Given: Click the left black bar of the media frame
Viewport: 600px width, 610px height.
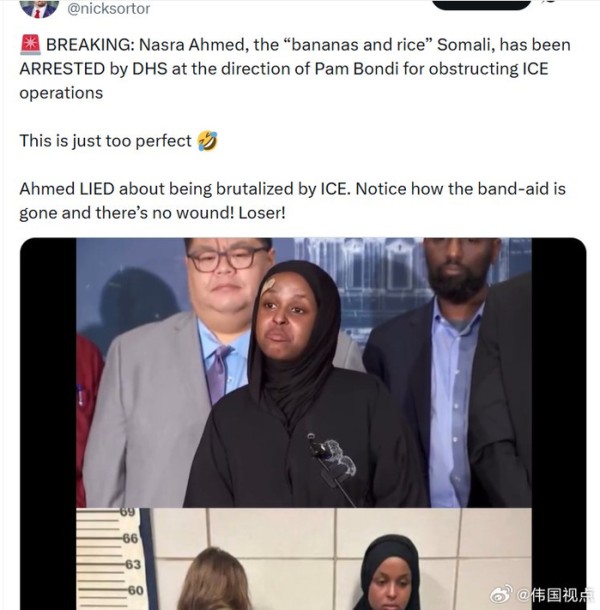Looking at the screenshot, I should coord(48,424).
